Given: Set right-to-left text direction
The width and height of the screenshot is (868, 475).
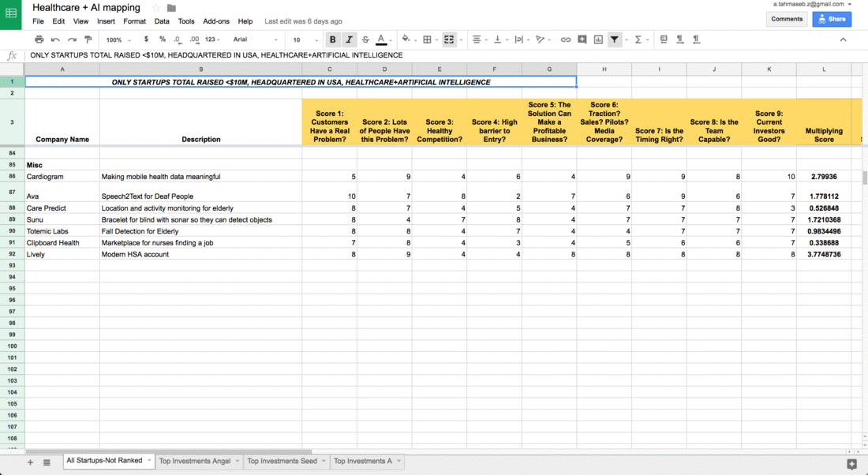Looking at the screenshot, I should [x=697, y=39].
